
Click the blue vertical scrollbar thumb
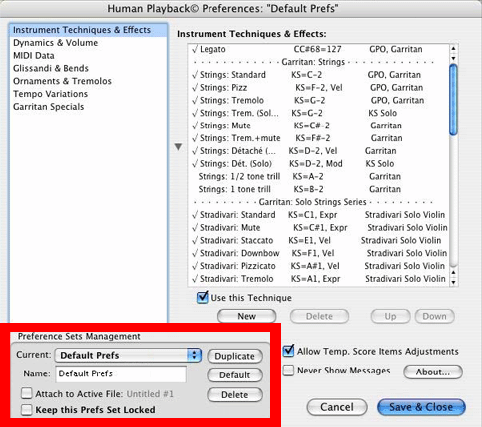pos(453,99)
